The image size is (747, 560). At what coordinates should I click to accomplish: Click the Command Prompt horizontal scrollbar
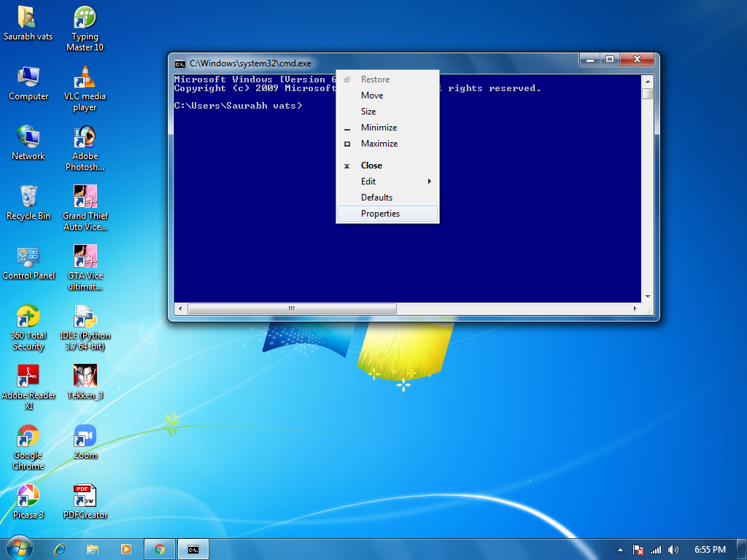click(292, 308)
